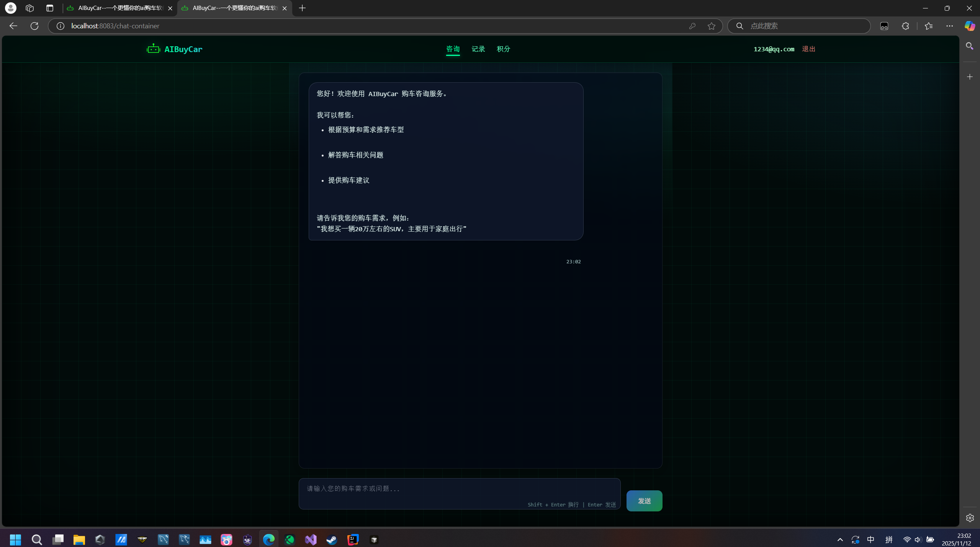This screenshot has height=547, width=980.
Task: Open the password key icon in address bar
Action: click(692, 26)
